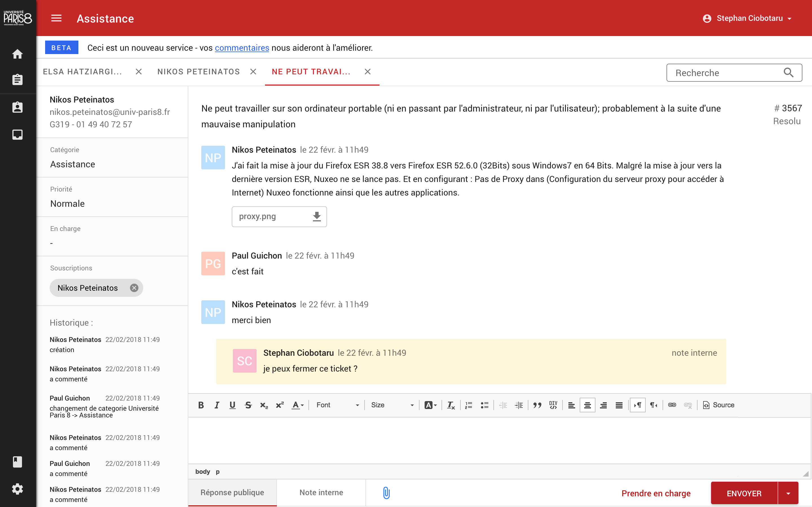This screenshot has width=812, height=507.
Task: Insert a hyperlink in the reply editor
Action: click(672, 405)
